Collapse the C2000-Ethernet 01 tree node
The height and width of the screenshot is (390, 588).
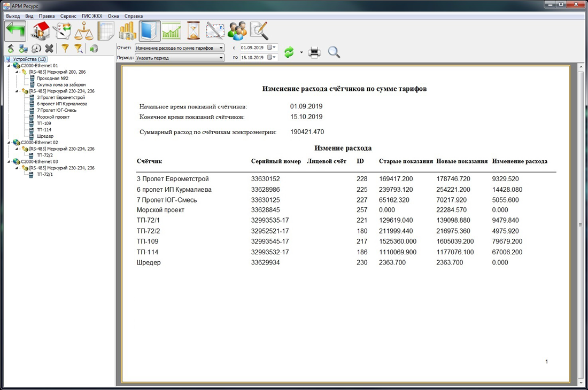(x=9, y=66)
